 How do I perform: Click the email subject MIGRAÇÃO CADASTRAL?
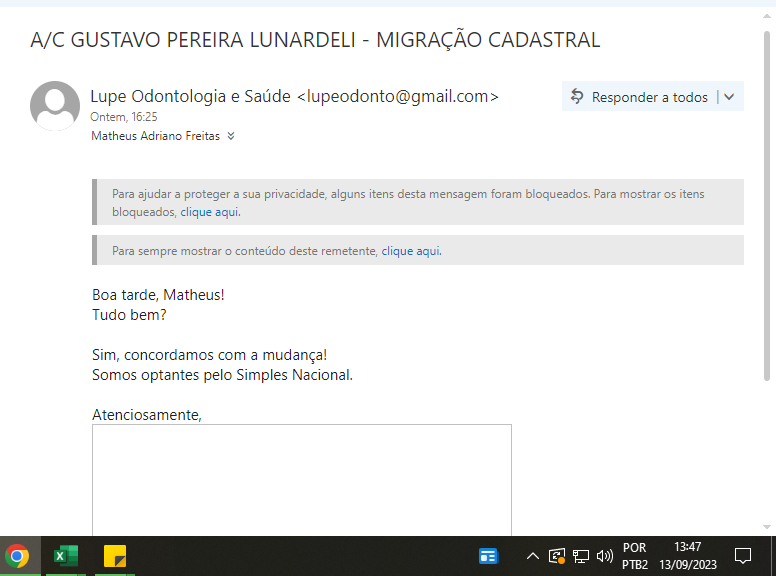pos(488,40)
